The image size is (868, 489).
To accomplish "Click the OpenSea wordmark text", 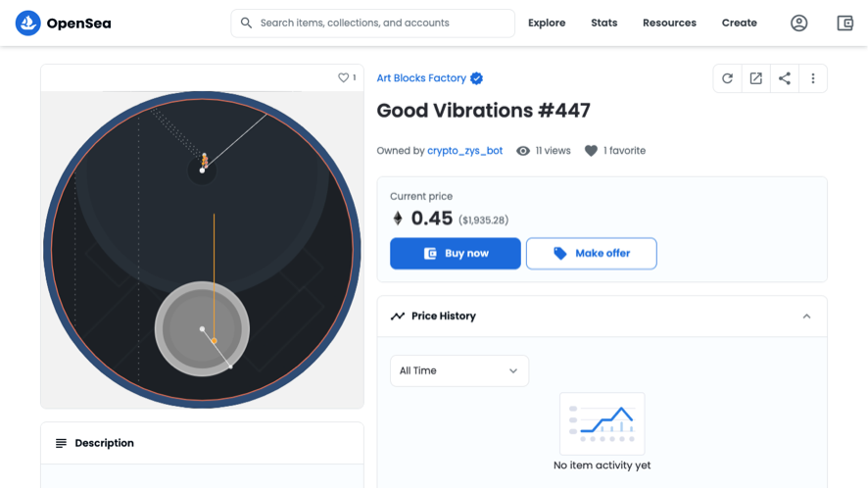I will pyautogui.click(x=78, y=24).
